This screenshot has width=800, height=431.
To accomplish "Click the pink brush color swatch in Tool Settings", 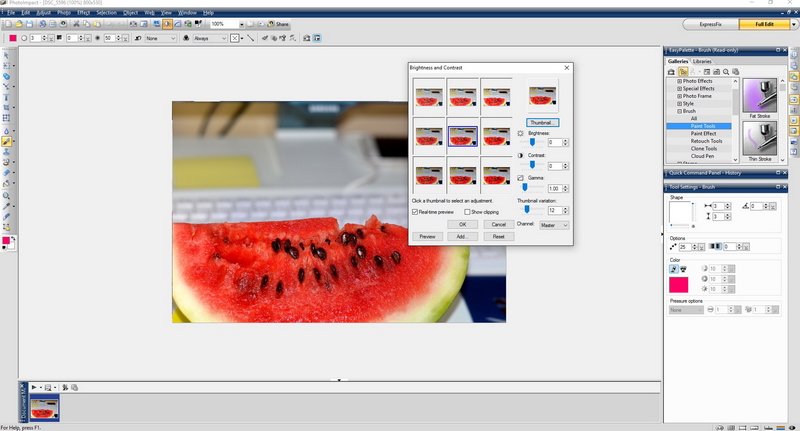I will point(678,285).
